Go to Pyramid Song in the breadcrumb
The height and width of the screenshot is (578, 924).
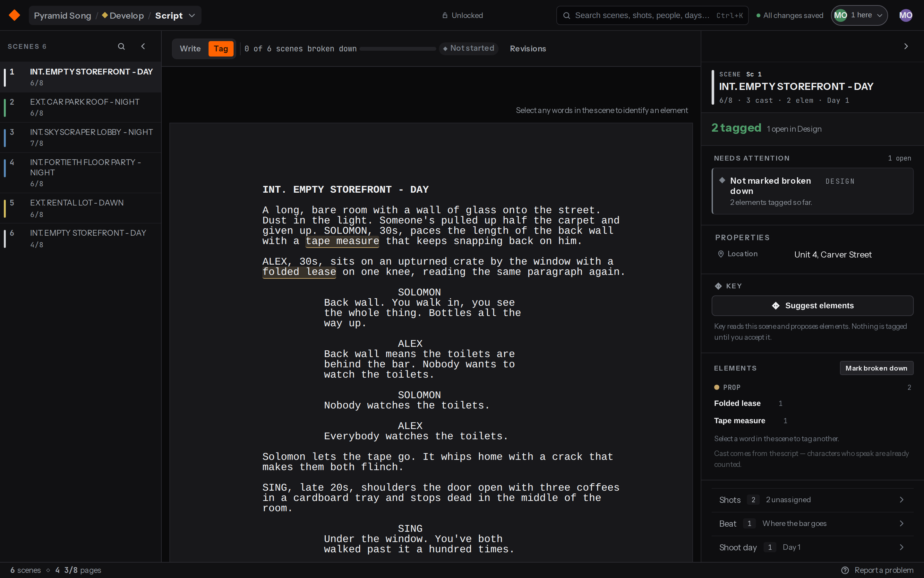click(x=63, y=15)
